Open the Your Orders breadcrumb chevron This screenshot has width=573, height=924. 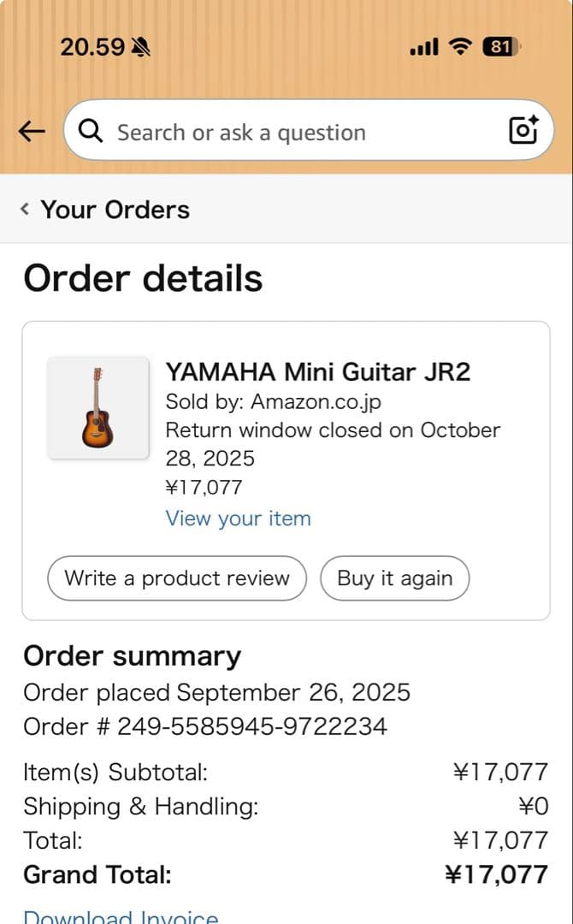coord(24,209)
